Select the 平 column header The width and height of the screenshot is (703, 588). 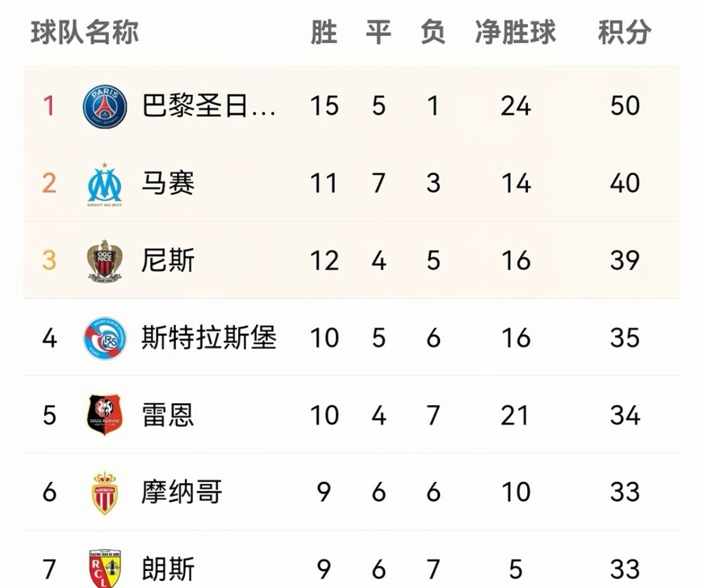(378, 32)
